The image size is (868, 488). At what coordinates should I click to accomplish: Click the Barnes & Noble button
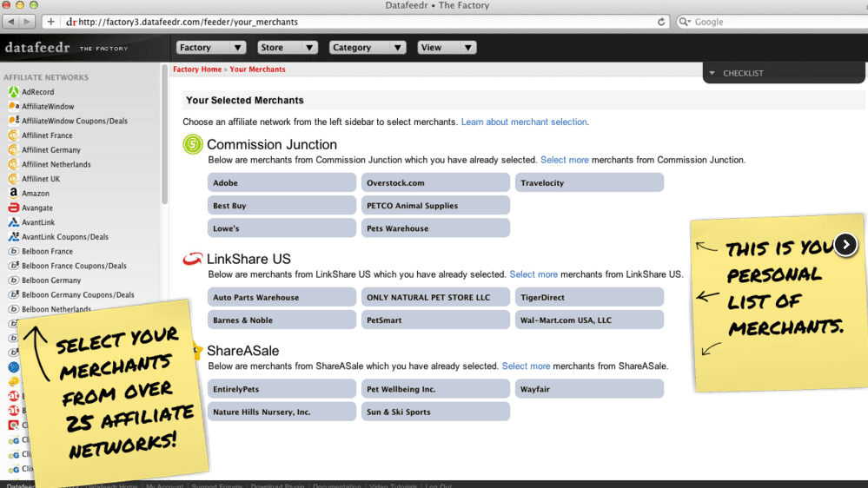282,320
